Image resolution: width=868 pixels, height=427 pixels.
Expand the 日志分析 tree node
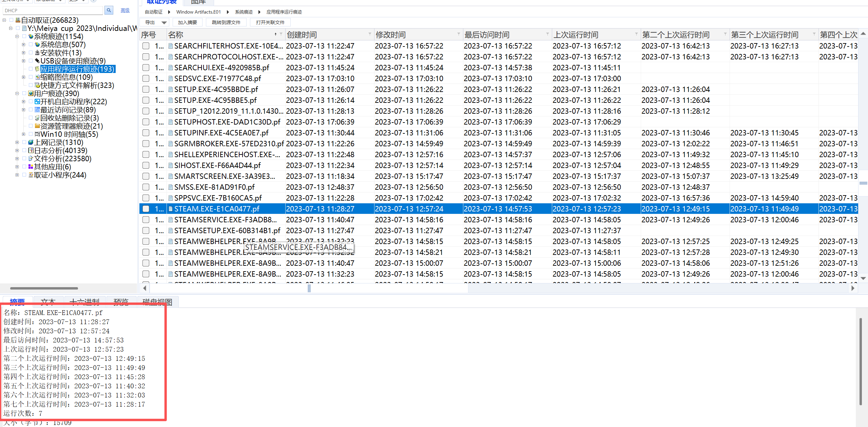pos(17,150)
